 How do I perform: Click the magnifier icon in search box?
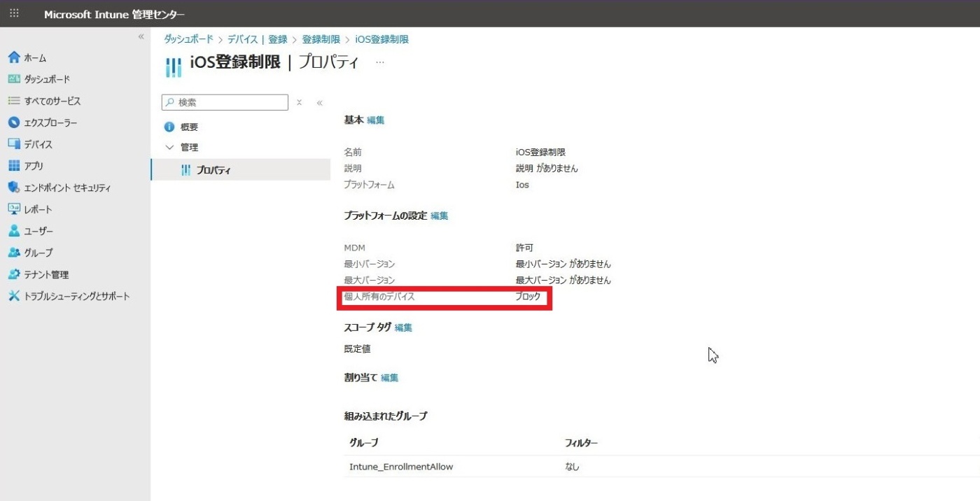pyautogui.click(x=169, y=102)
